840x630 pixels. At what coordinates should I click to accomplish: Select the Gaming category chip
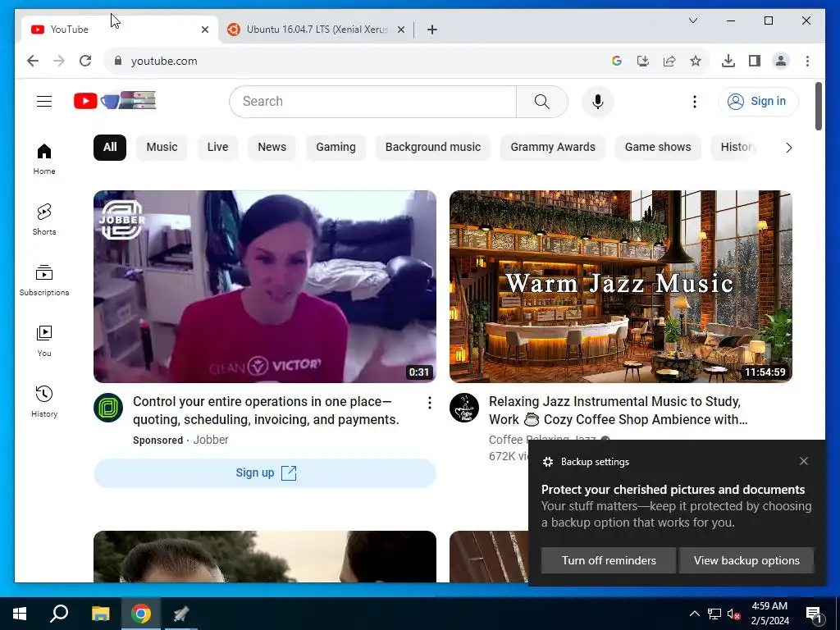(x=336, y=148)
